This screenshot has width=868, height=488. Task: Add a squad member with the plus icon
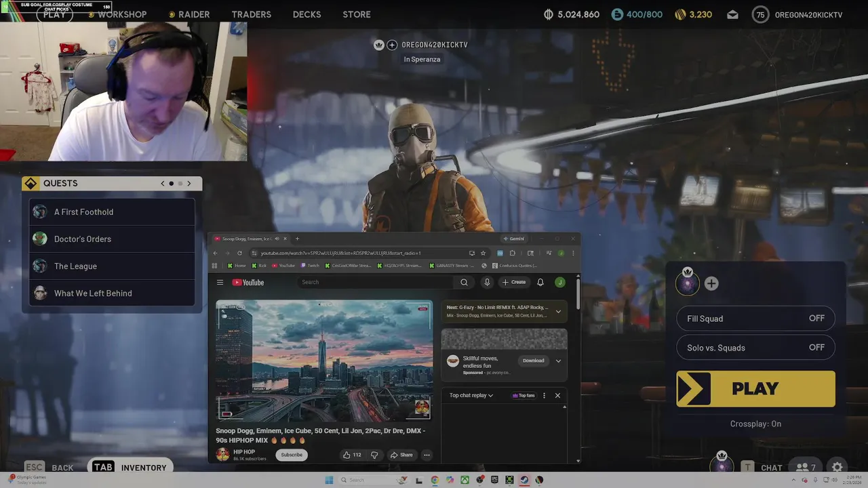[711, 284]
